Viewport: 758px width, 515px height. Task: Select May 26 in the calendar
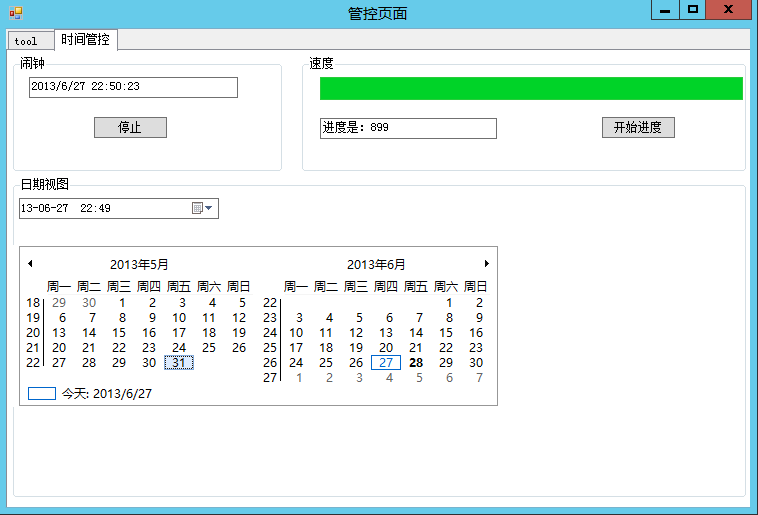pos(239,348)
